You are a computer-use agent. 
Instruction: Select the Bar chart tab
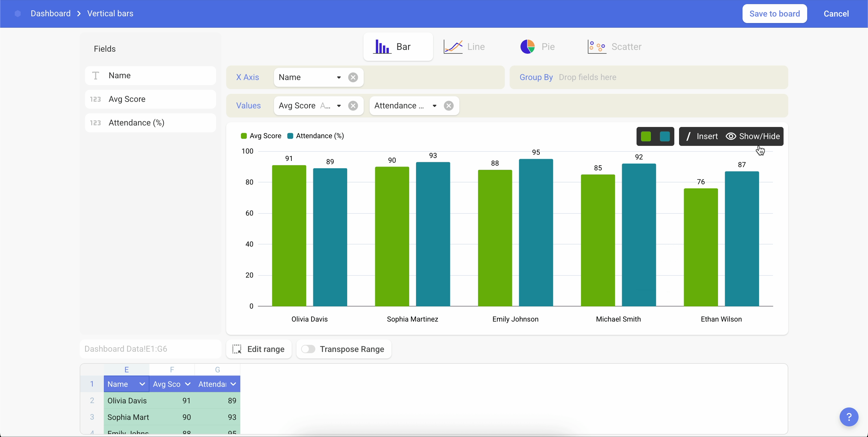pos(398,47)
